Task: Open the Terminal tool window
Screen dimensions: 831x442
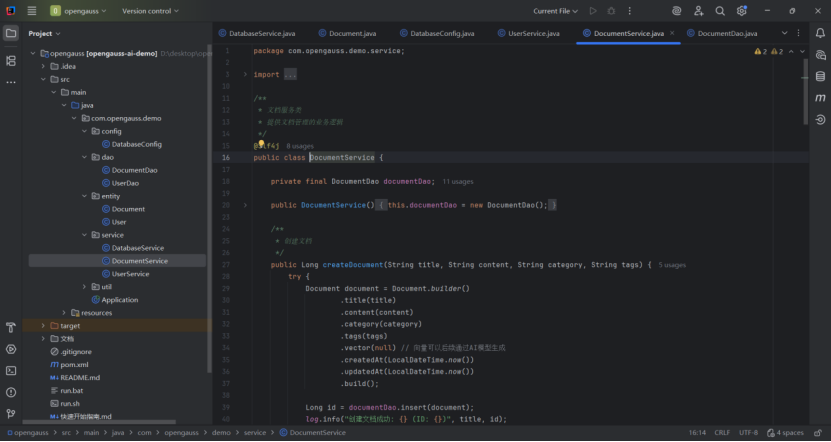Action: tap(11, 370)
